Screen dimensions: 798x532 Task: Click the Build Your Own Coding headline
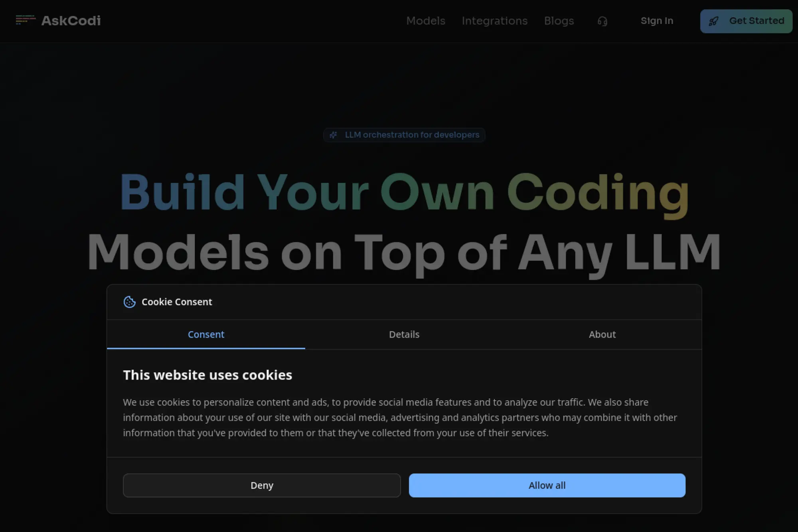coord(404,192)
